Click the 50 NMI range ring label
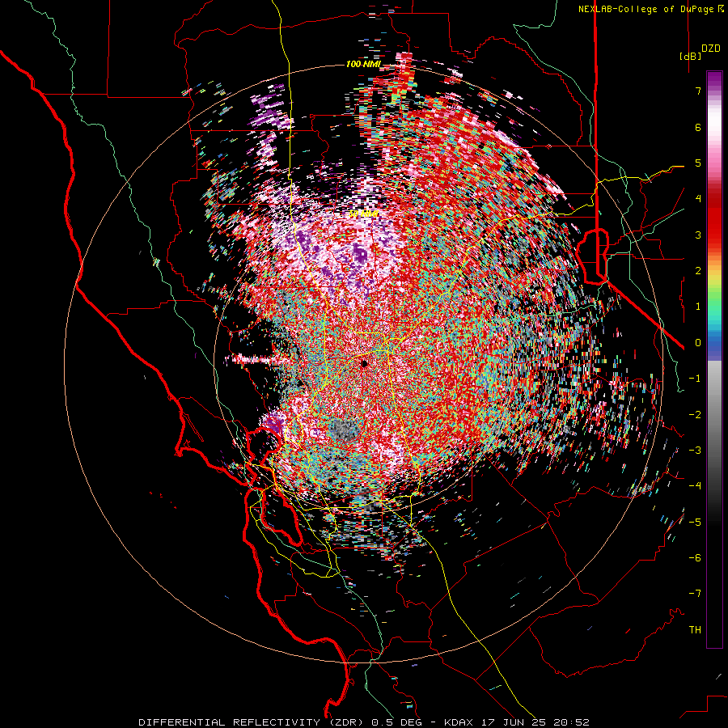This screenshot has height=728, width=728. point(363,214)
